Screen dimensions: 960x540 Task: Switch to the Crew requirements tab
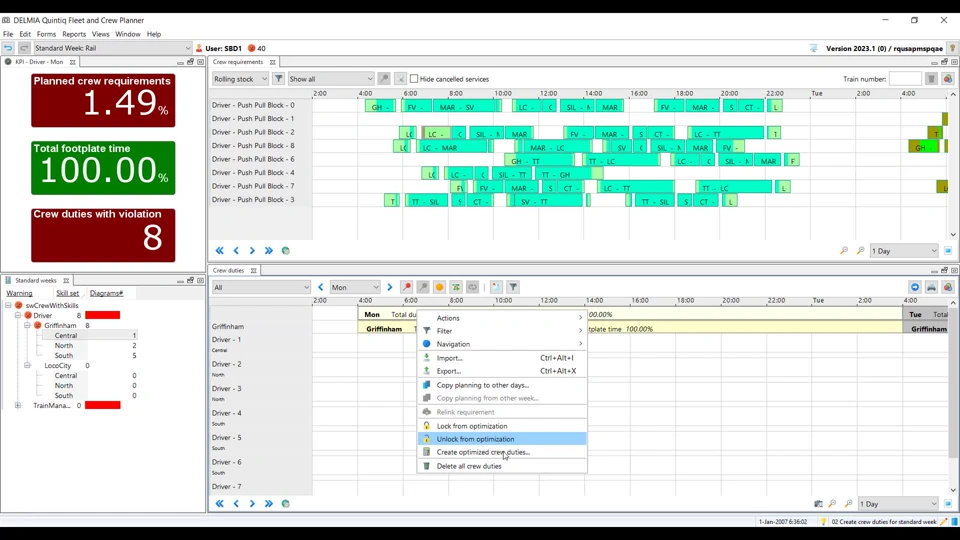238,62
